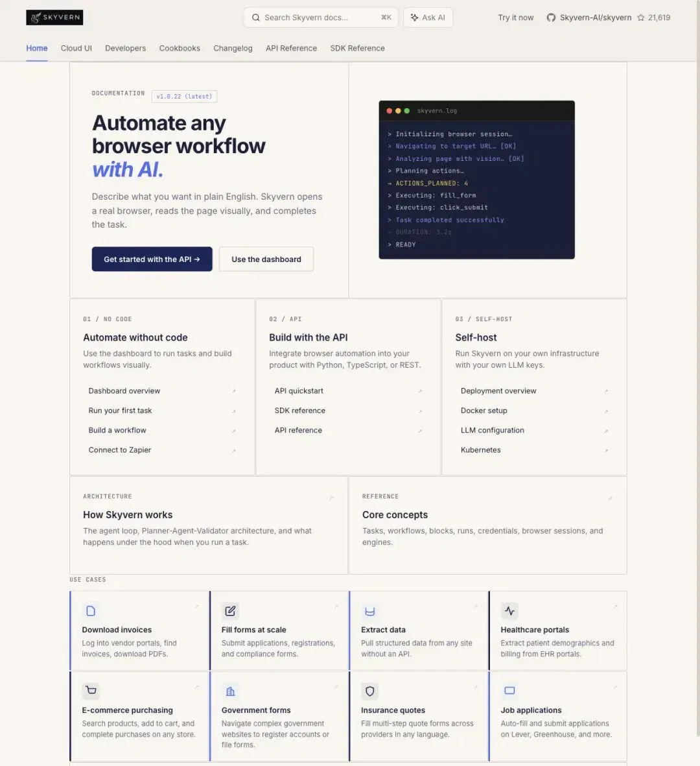
Task: Click the Skyvern logo
Action: tap(54, 17)
